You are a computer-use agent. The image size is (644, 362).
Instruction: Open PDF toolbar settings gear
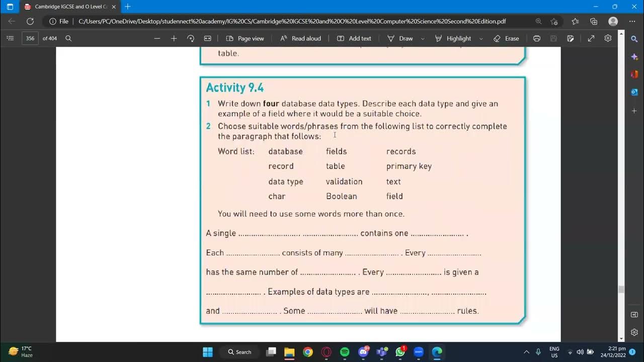608,38
